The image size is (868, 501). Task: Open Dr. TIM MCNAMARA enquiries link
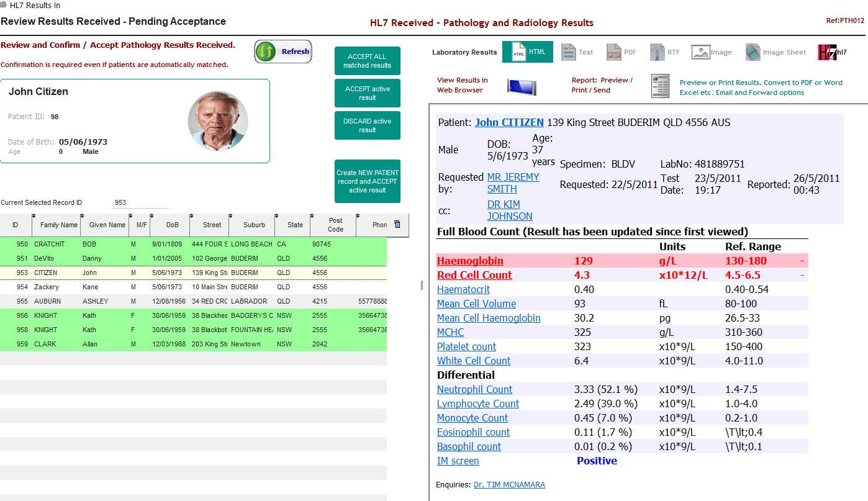[509, 484]
